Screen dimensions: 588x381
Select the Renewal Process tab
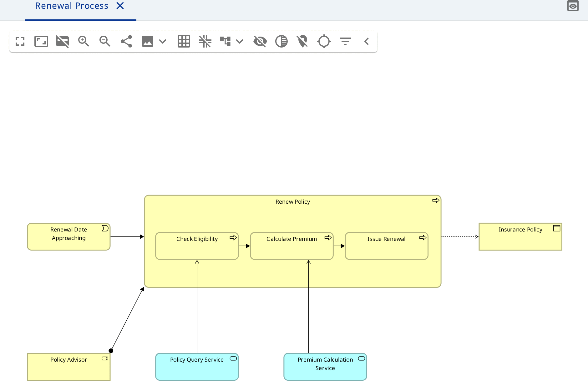(x=72, y=6)
